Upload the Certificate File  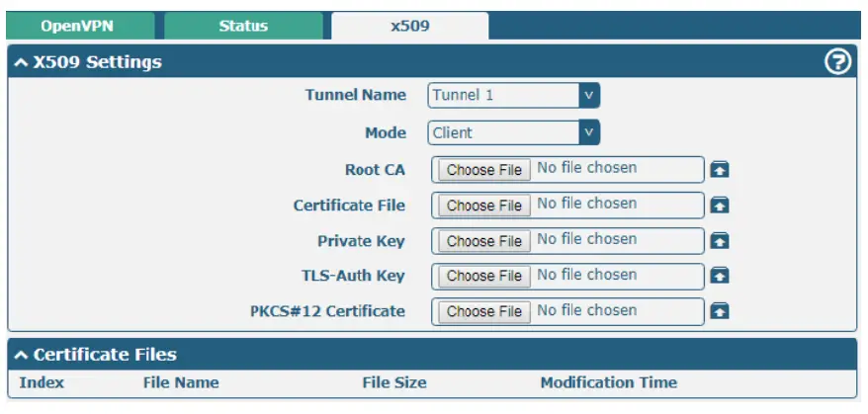719,206
